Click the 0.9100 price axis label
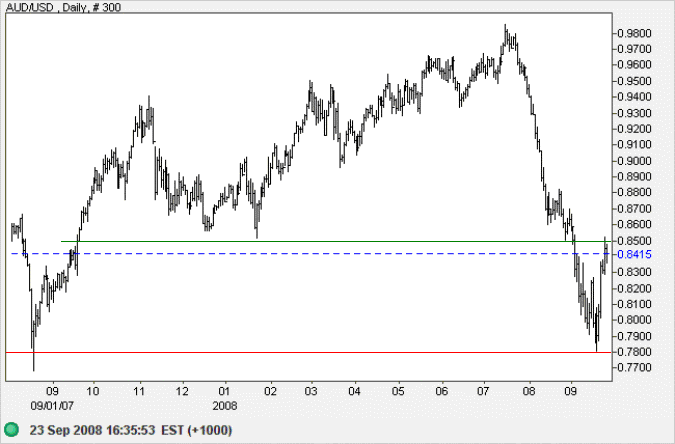675x444 pixels. (x=634, y=145)
